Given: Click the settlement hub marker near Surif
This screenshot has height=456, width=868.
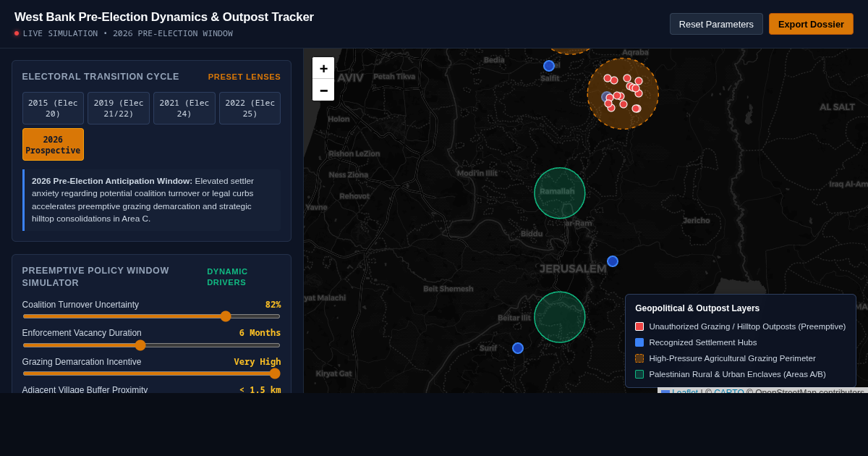Looking at the screenshot, I should click(x=518, y=348).
